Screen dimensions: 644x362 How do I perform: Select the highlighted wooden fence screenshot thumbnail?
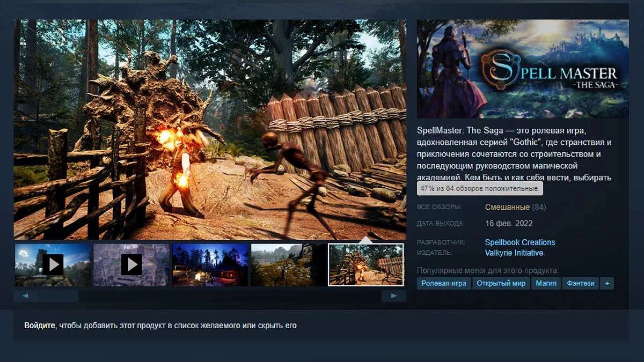click(x=366, y=264)
